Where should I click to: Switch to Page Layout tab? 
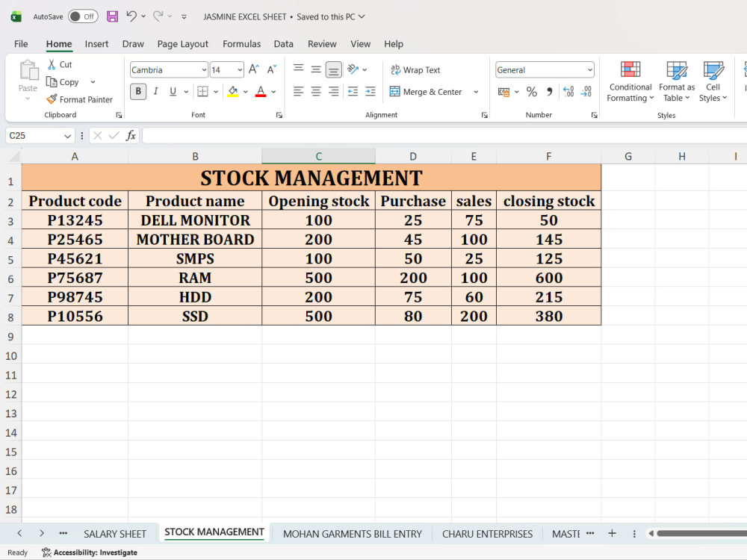point(183,44)
